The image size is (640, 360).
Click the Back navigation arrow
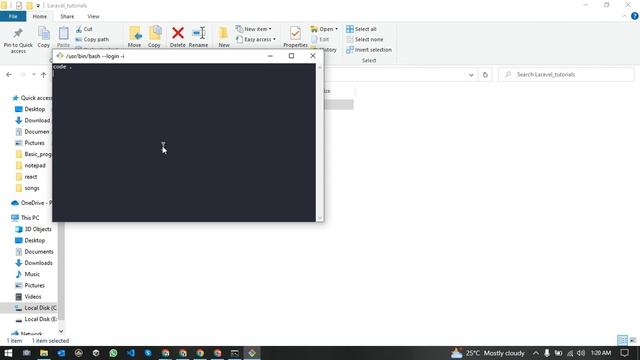click(x=9, y=75)
